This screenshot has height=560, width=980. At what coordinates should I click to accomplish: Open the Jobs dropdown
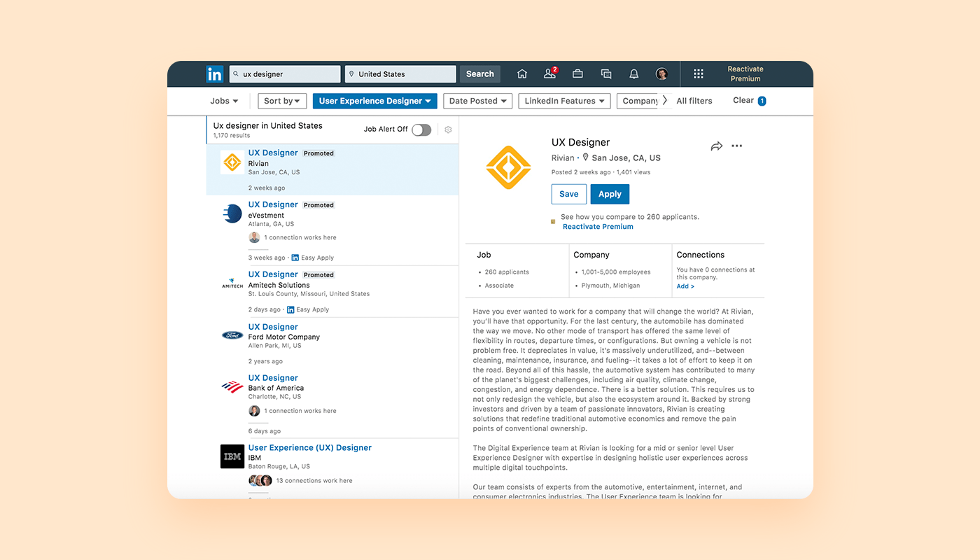(x=224, y=101)
